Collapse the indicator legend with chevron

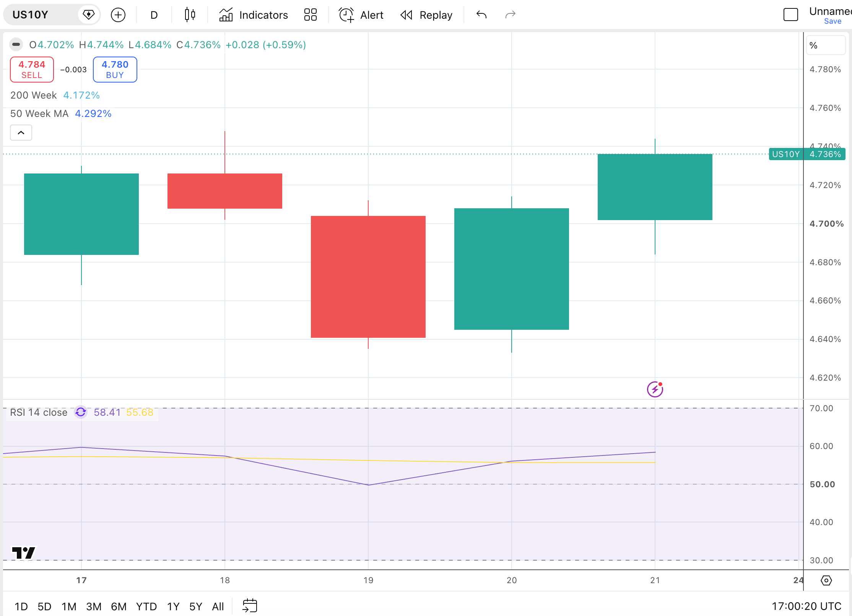[21, 133]
